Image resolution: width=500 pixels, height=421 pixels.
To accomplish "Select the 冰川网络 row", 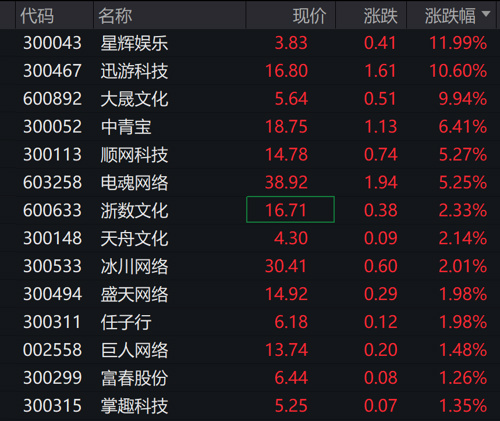I will pyautogui.click(x=250, y=266).
